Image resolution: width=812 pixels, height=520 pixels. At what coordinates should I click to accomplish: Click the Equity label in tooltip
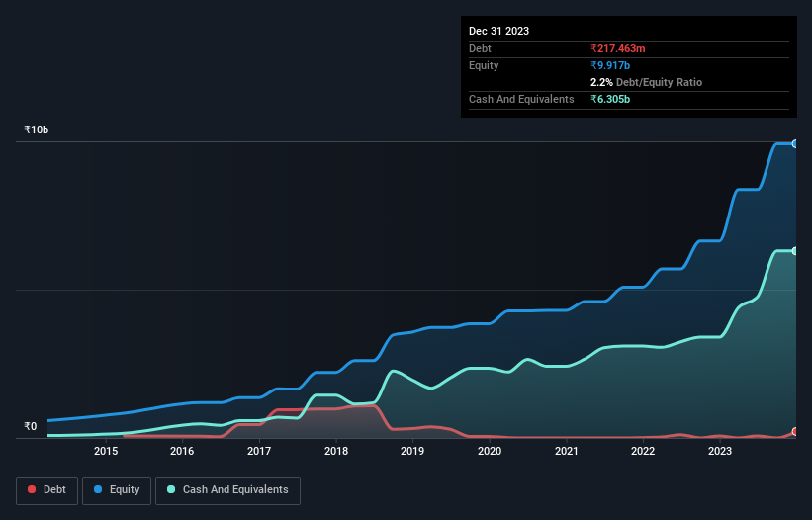point(484,65)
